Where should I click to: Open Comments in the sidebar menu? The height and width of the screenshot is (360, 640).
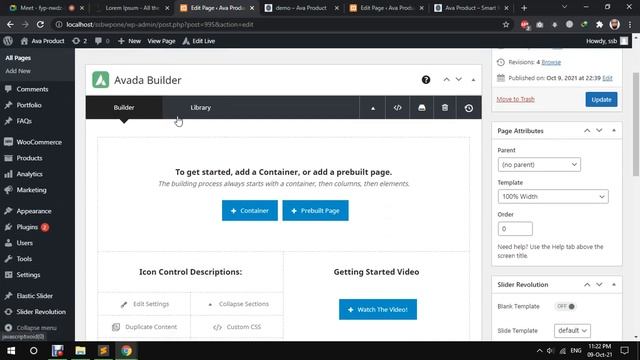32,89
